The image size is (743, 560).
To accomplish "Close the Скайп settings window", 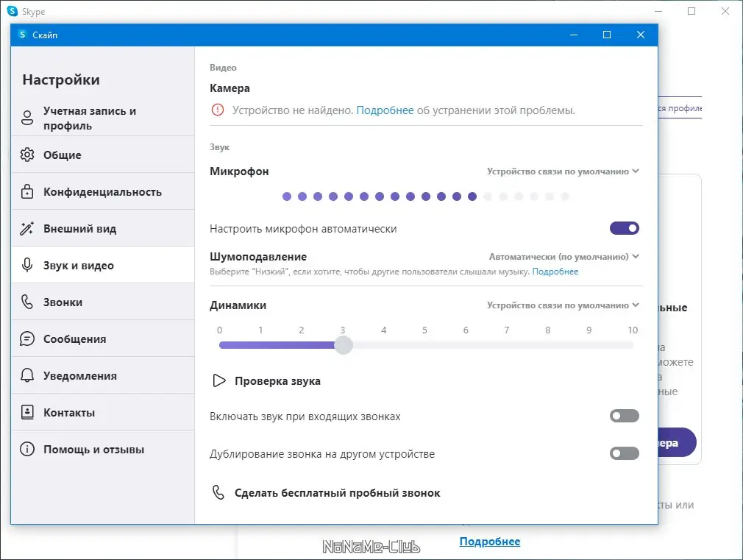I will pyautogui.click(x=641, y=35).
